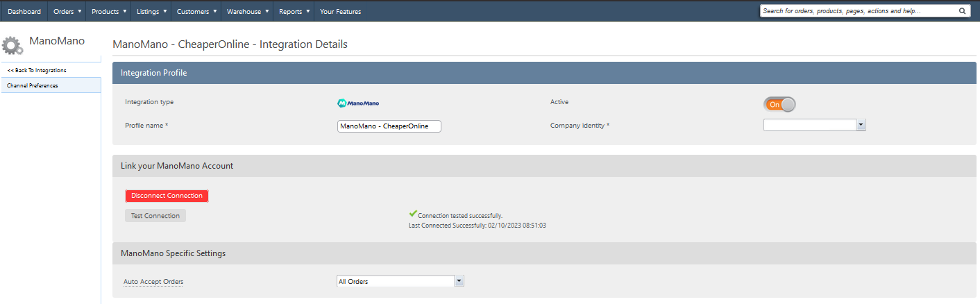Screen dimensions: 980x304
Task: Expand the Orders menu
Action: 67,11
